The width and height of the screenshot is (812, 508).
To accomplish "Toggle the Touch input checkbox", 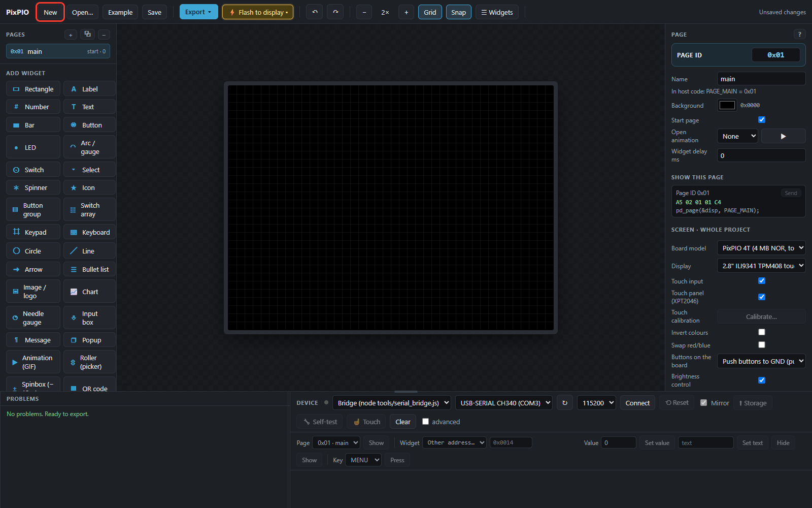I will (762, 281).
